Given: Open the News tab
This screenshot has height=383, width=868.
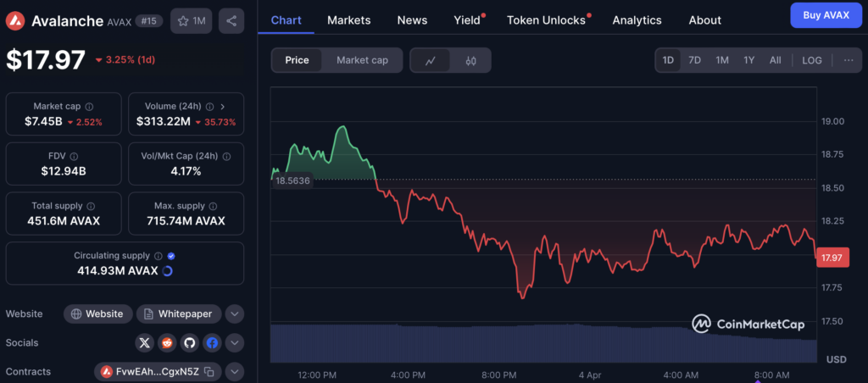Looking at the screenshot, I should click(x=413, y=20).
